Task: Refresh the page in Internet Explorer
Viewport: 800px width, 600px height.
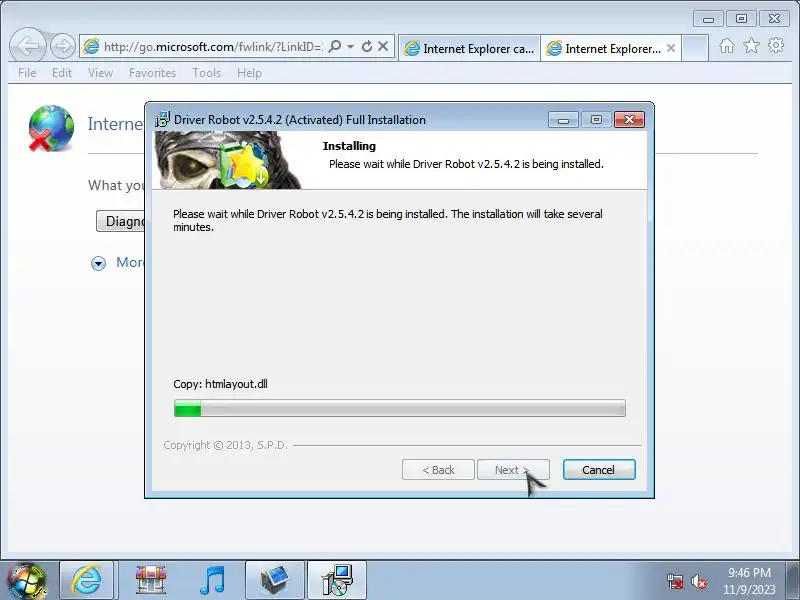Action: point(367,46)
